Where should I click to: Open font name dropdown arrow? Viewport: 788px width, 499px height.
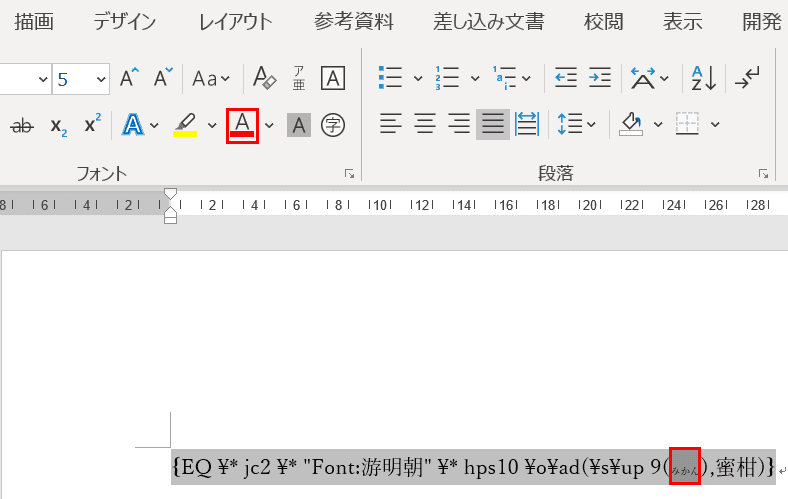tap(43, 79)
